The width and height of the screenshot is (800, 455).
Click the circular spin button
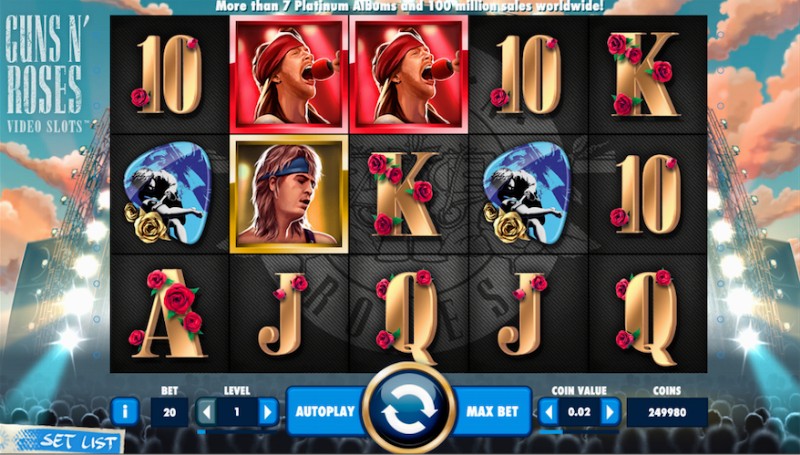point(409,410)
